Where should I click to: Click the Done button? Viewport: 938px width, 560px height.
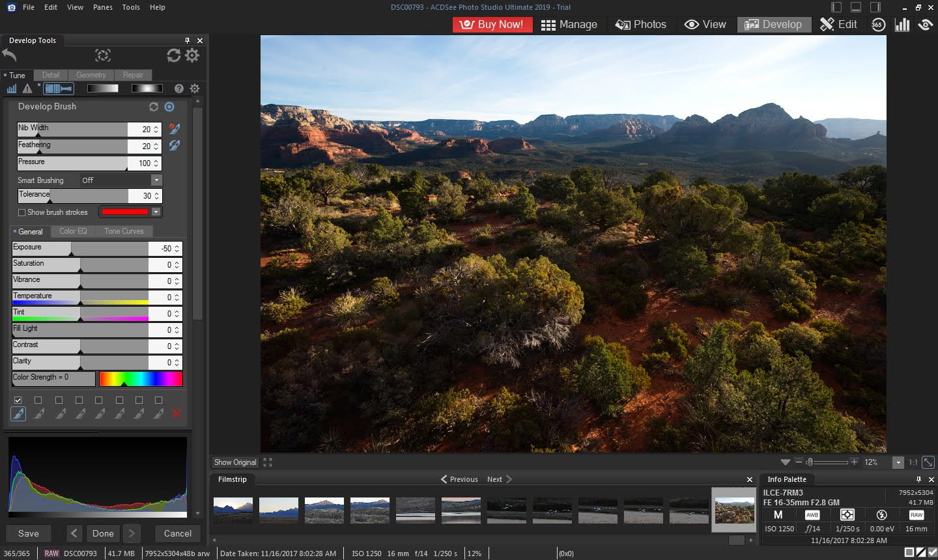pos(102,533)
